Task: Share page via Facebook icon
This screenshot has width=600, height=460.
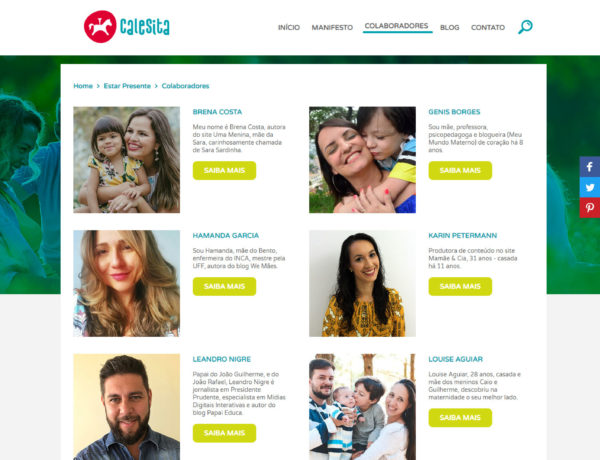Action: (590, 167)
